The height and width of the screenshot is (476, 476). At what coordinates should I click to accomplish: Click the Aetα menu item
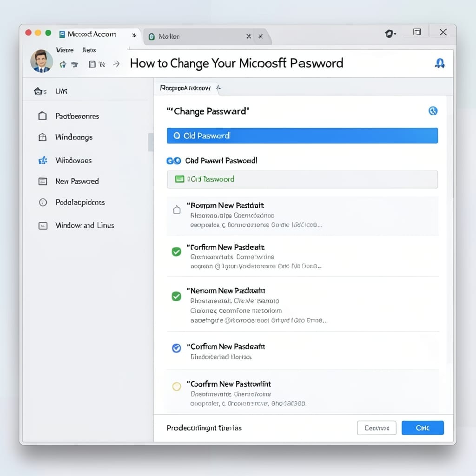89,50
